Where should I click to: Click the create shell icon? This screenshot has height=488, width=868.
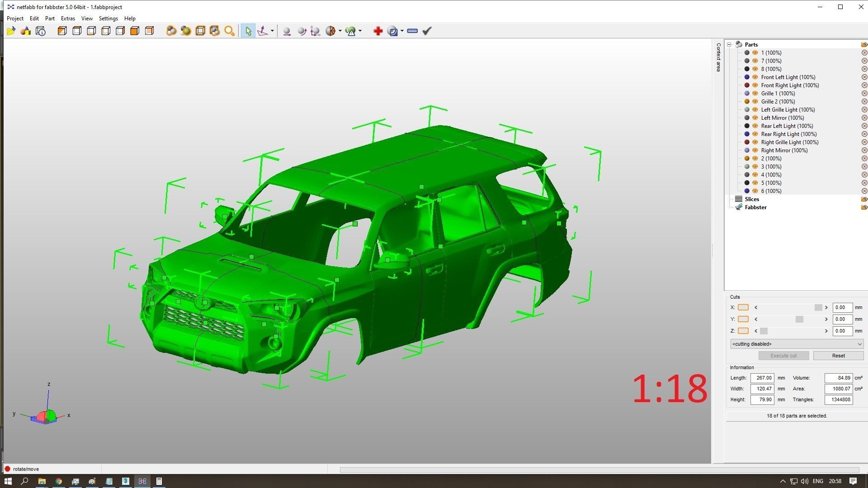pyautogui.click(x=393, y=31)
